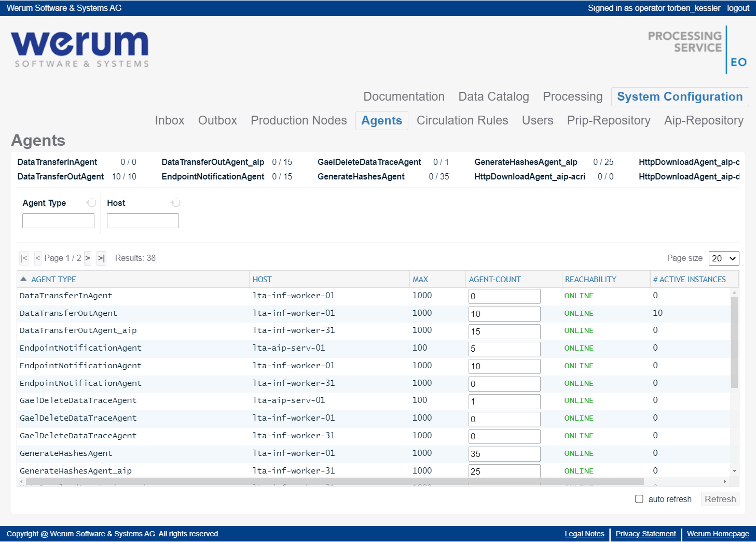Focus the Agent Type filter field
Screen dimensions: 756x542
point(58,220)
